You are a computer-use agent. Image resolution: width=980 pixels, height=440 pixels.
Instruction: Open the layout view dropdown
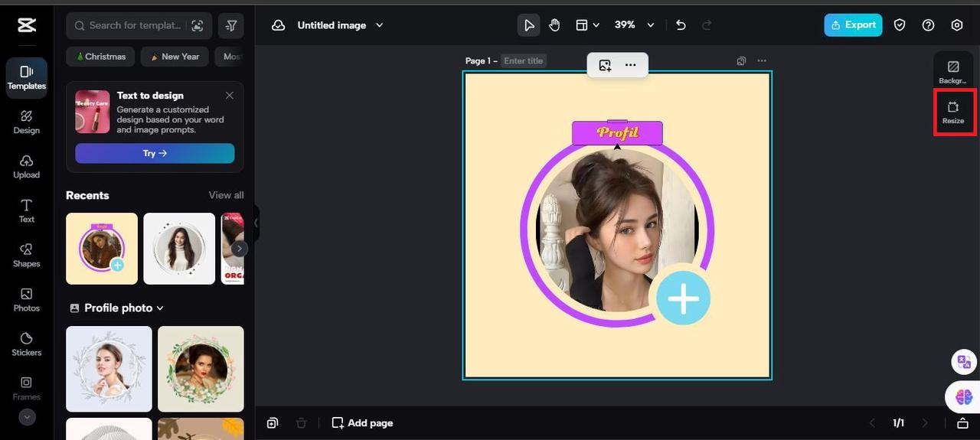click(587, 25)
